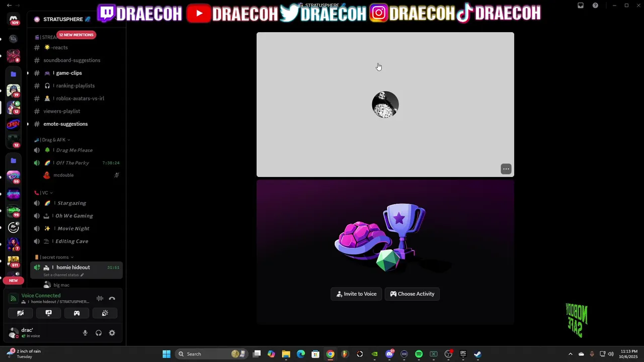Open the roblox-avatars-vs-irl channel
Image resolution: width=644 pixels, height=362 pixels.
[75, 99]
